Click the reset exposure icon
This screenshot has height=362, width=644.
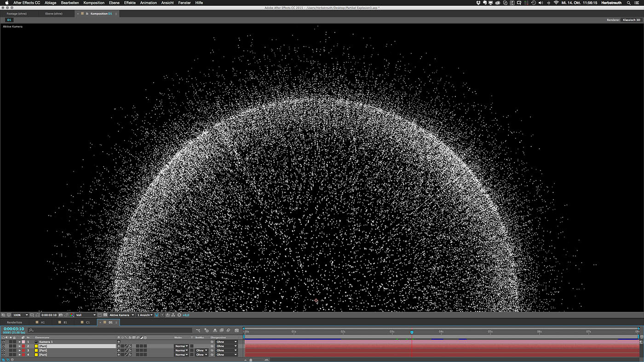[x=179, y=315]
